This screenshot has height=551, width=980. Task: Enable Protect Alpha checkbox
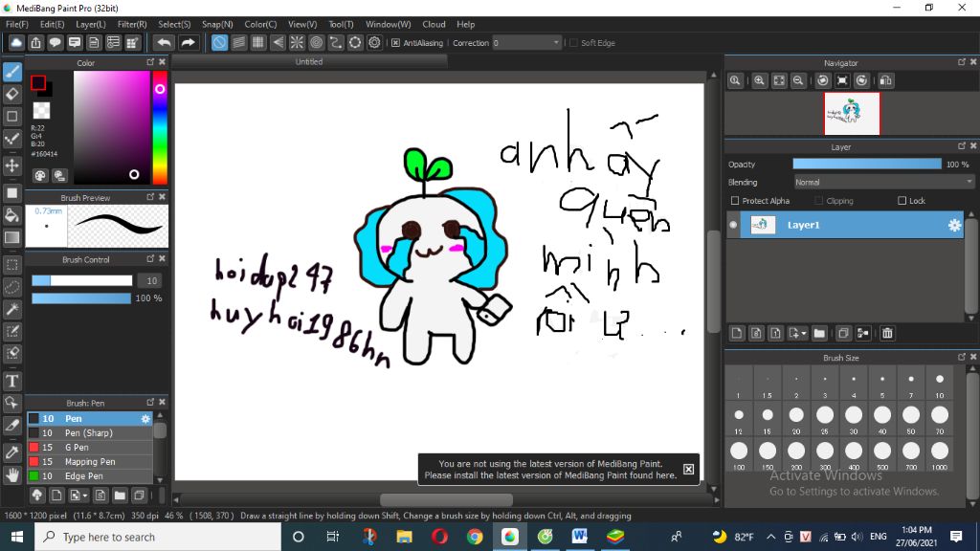pos(735,201)
